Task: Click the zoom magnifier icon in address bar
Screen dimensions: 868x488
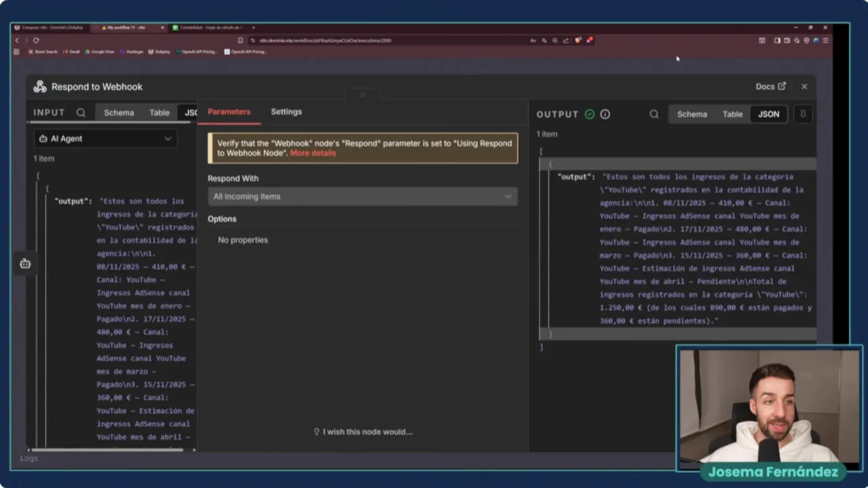Action: (x=555, y=41)
